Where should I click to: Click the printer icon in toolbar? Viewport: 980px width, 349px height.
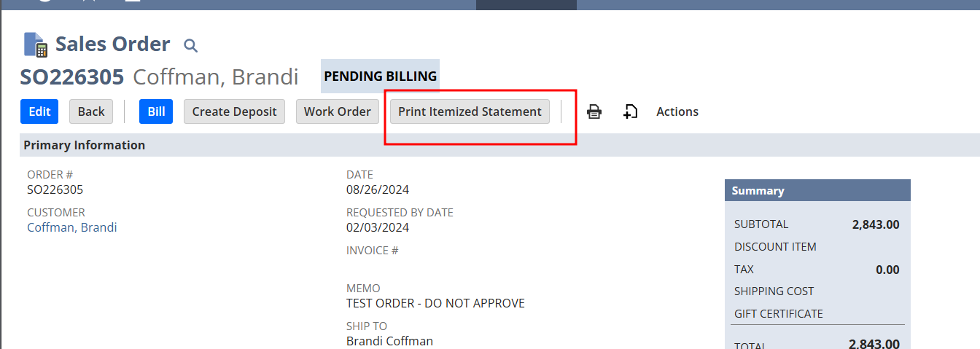click(594, 111)
